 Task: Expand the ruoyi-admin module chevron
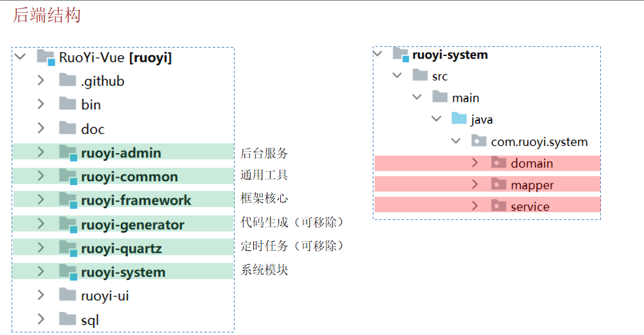[x=40, y=152]
